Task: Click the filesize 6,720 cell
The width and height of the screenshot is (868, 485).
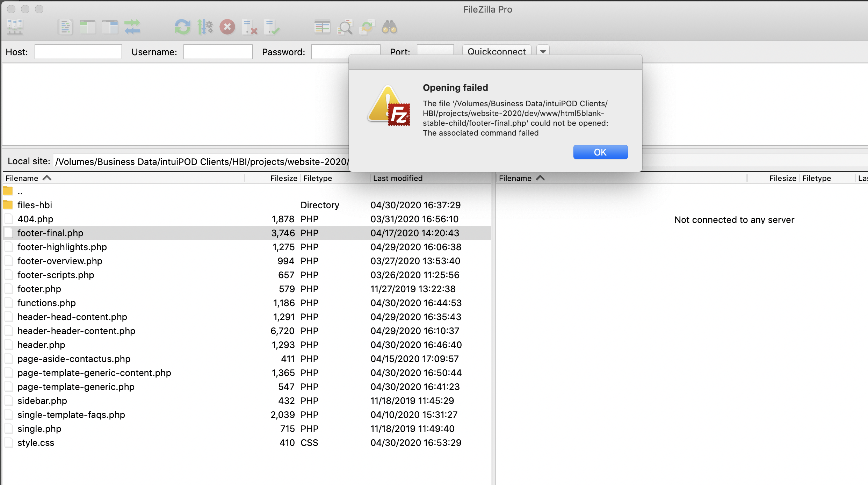Action: (x=282, y=331)
